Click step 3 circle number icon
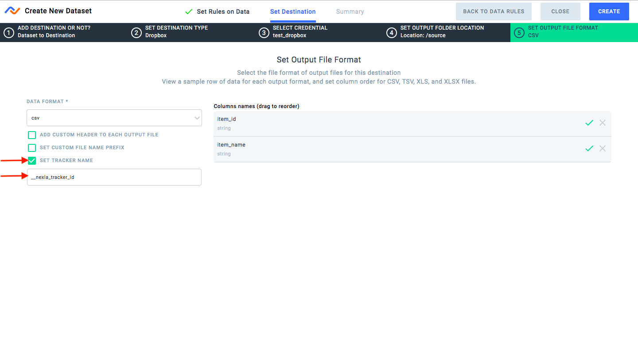638x364 pixels. tap(264, 33)
